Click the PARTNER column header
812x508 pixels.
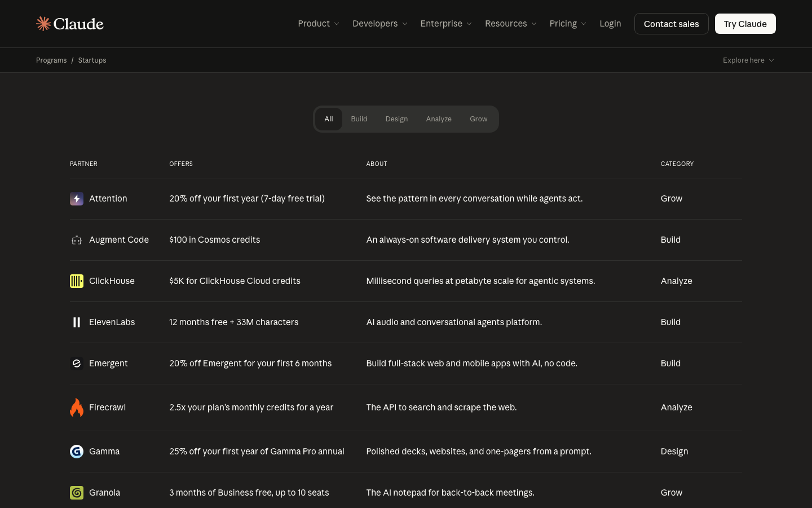(83, 164)
